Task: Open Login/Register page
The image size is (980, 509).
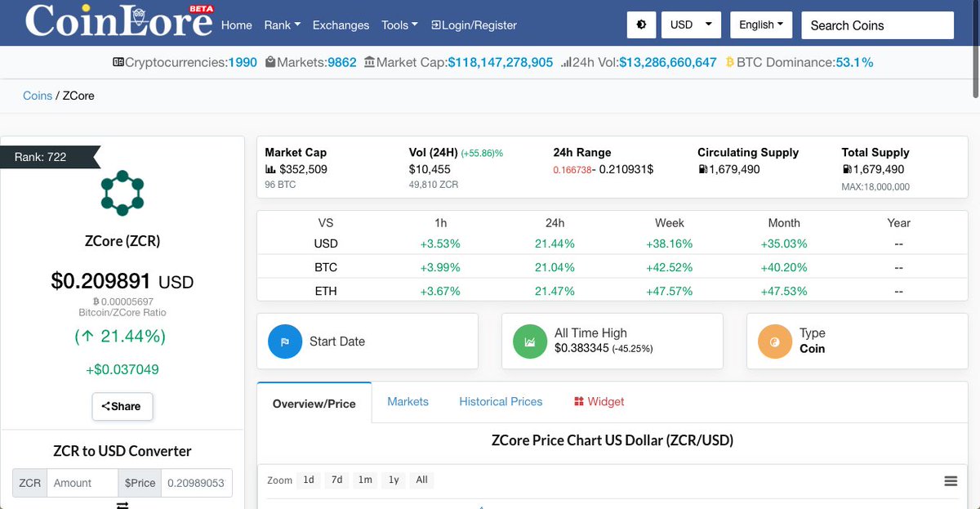Action: (x=474, y=25)
